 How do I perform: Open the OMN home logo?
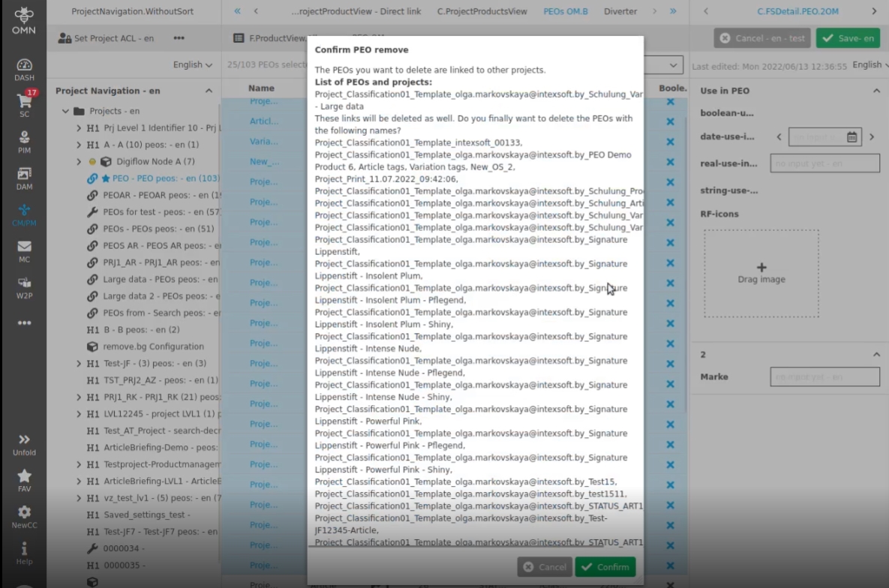(24, 21)
